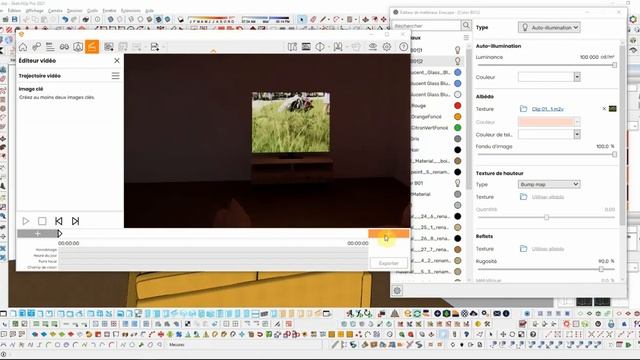The width and height of the screenshot is (640, 360).
Task: Select the highlighted orange Video Editor icon
Action: click(x=92, y=47)
